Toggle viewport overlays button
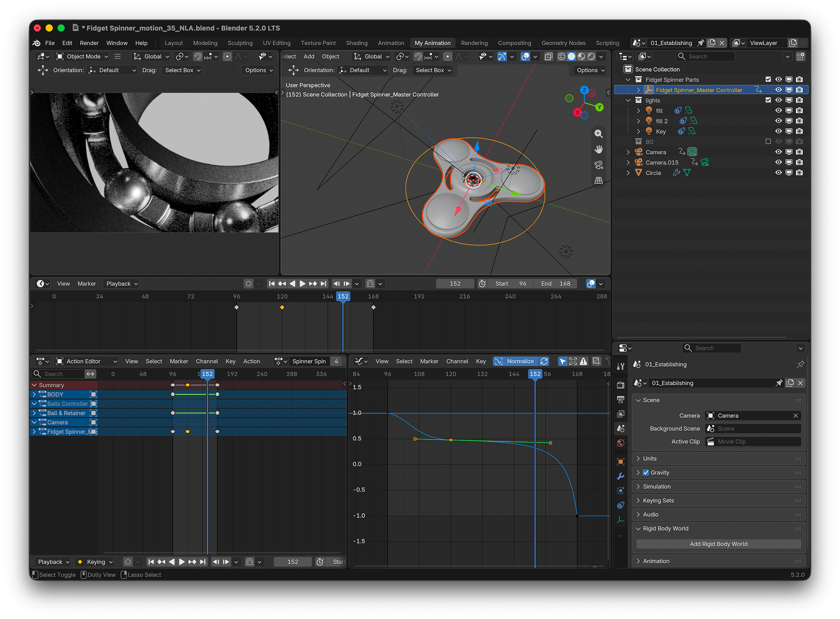 tap(525, 56)
